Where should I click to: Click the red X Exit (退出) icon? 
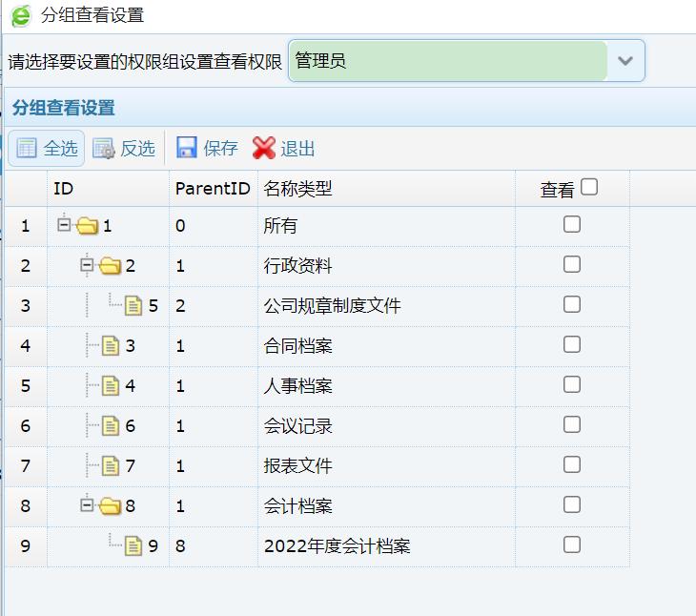pyautogui.click(x=263, y=148)
